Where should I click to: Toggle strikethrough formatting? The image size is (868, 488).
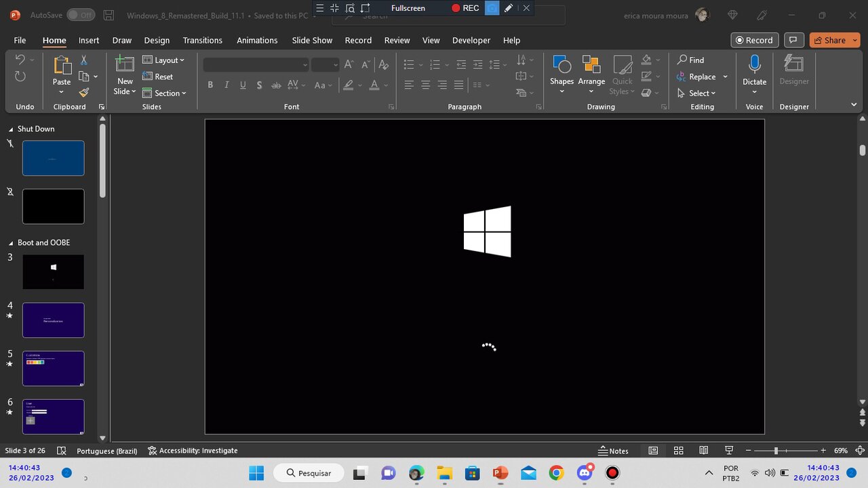pyautogui.click(x=276, y=85)
